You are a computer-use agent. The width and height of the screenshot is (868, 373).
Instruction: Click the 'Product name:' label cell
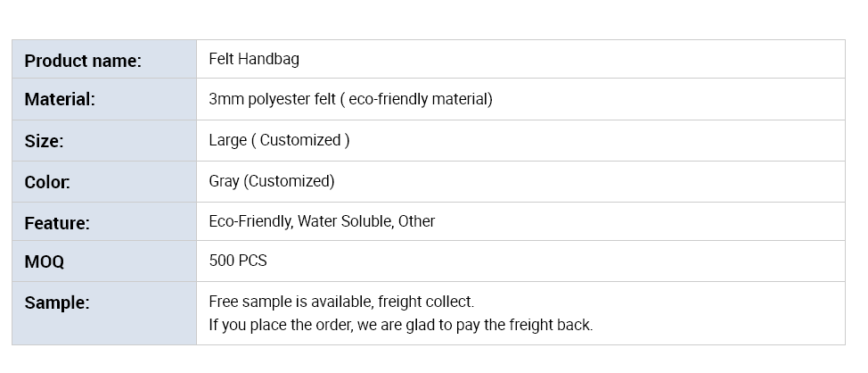104,59
